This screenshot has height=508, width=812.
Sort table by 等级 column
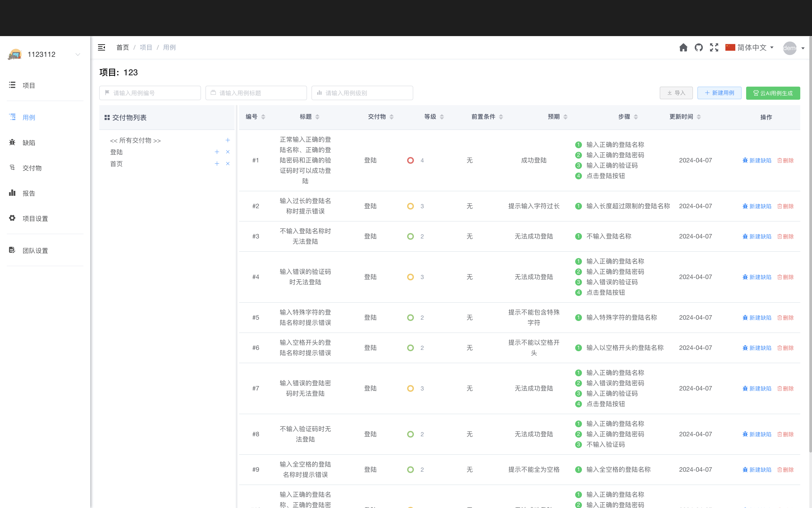point(441,117)
